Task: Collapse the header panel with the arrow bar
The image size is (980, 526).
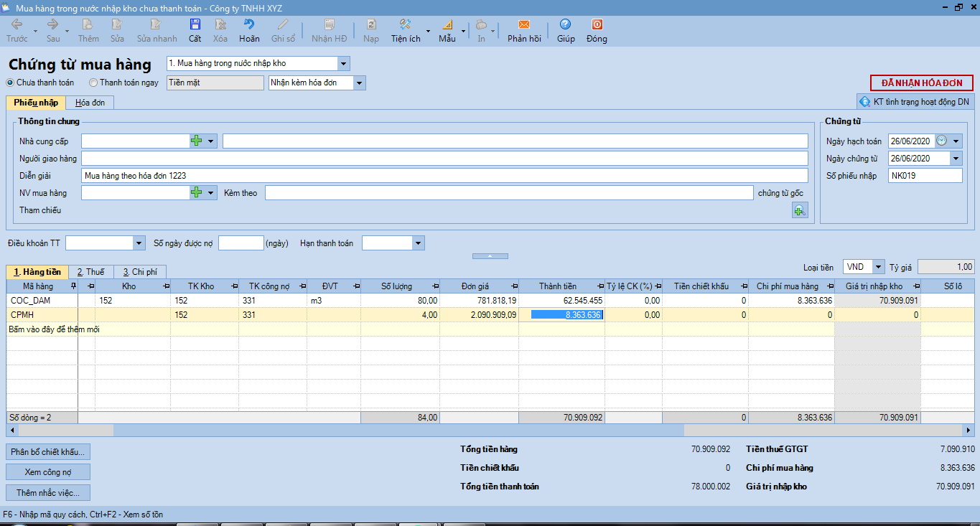Action: pos(490,255)
